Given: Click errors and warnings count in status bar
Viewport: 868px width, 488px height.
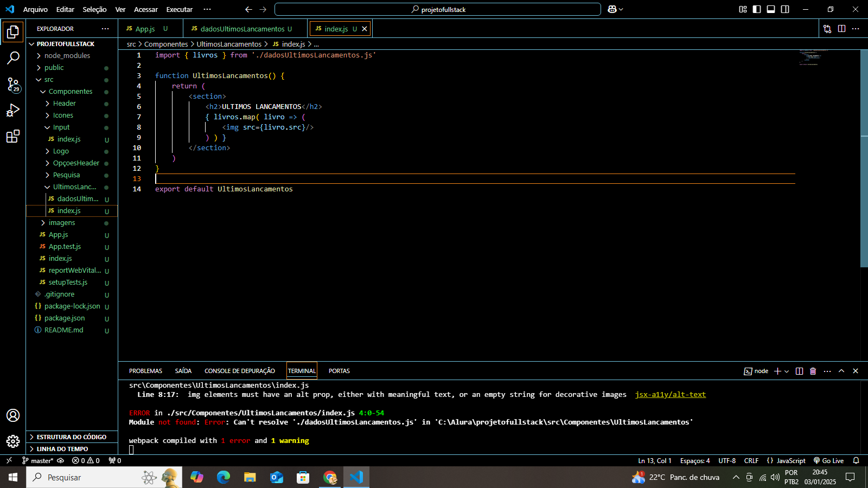Looking at the screenshot, I should (x=86, y=460).
